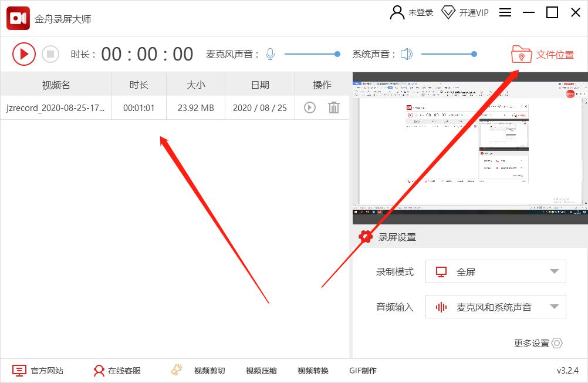Image resolution: width=588 pixels, height=383 pixels.
Task: Open 在线客服 online support
Action: pyautogui.click(x=117, y=371)
